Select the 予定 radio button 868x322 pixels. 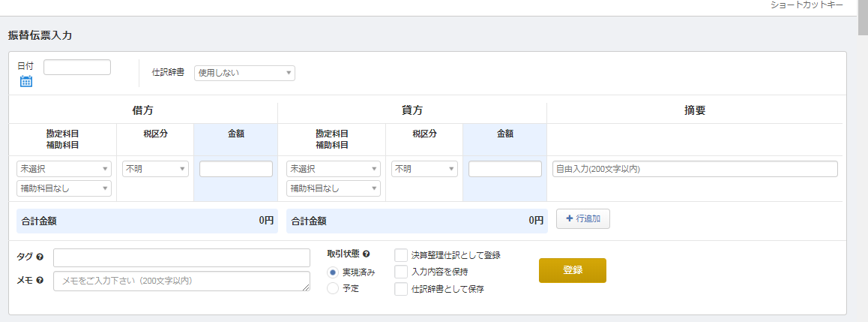[x=333, y=288]
